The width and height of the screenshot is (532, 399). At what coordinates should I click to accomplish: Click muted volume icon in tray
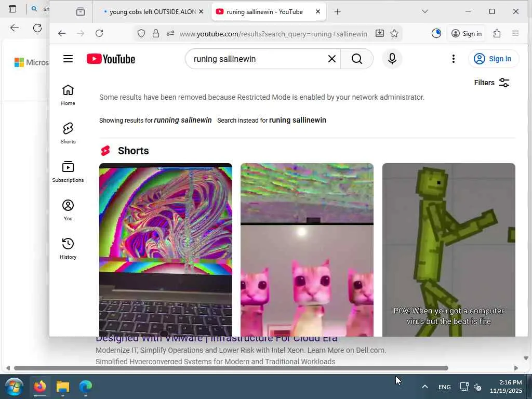477,387
